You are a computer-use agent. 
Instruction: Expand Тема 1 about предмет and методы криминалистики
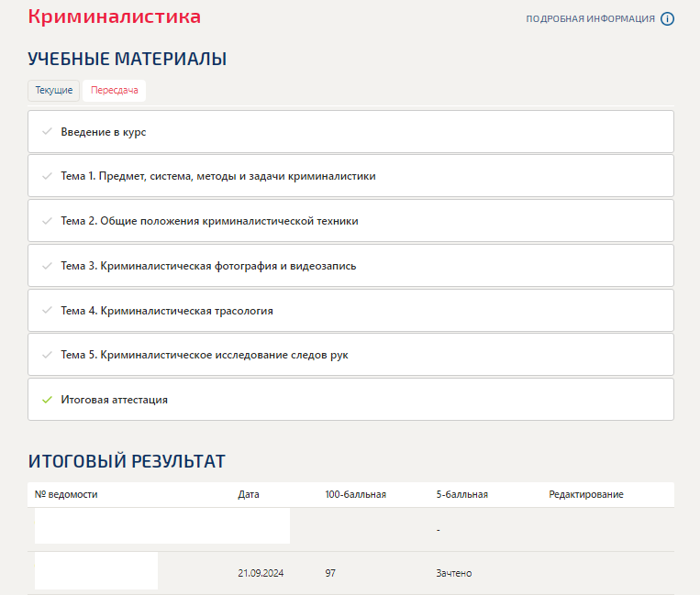point(218,176)
